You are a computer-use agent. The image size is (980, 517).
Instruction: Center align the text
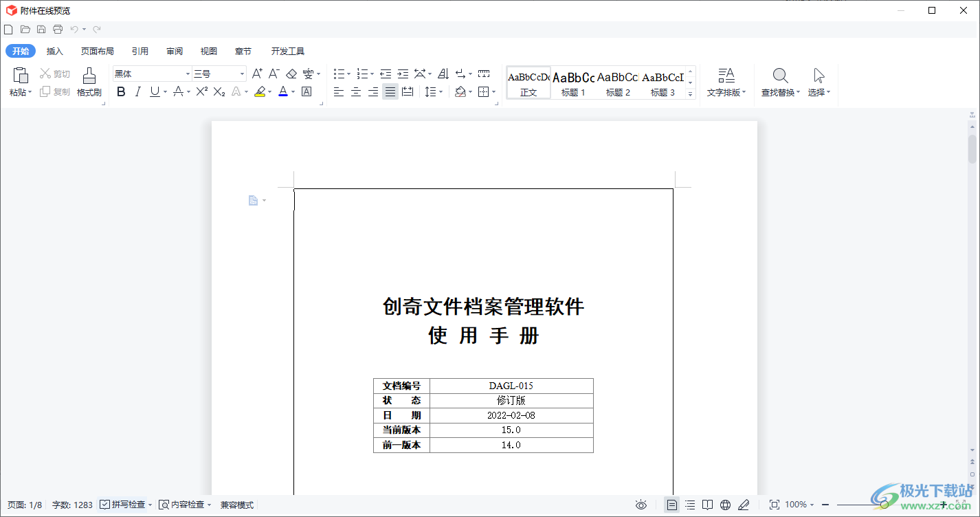tap(356, 91)
